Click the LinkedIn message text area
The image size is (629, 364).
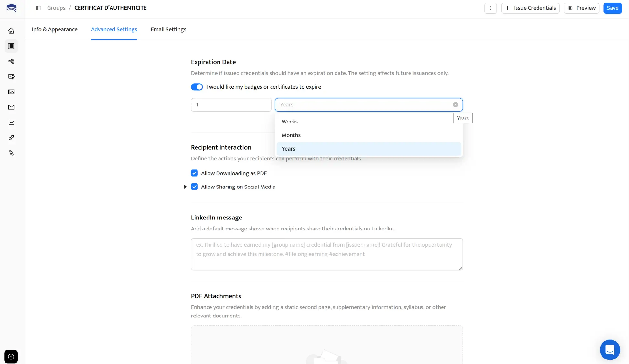326,254
